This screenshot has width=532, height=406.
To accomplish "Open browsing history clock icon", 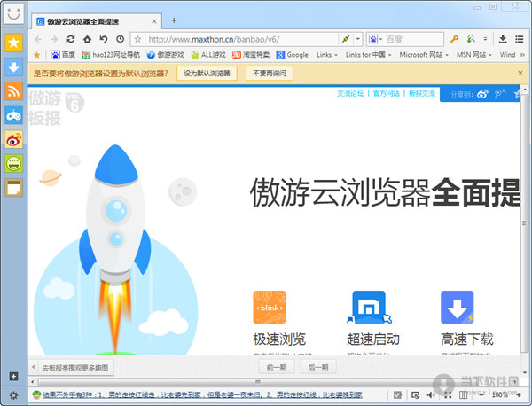I will 120,39.
